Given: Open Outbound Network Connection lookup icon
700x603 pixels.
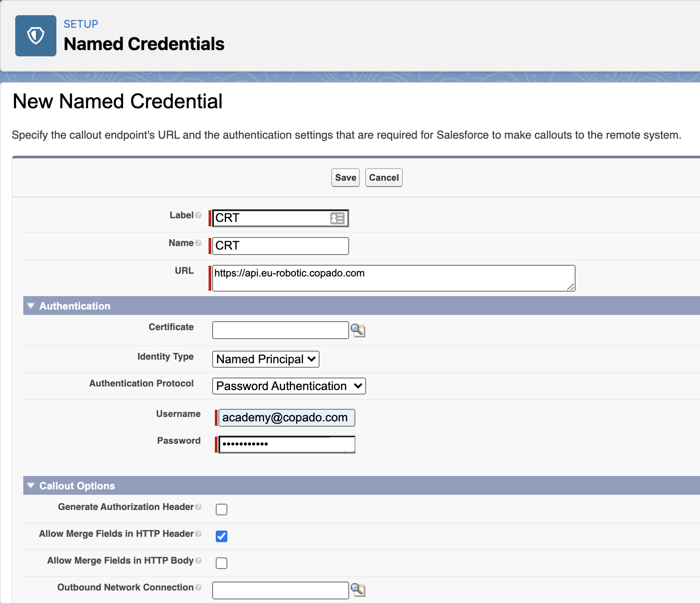Looking at the screenshot, I should tap(358, 590).
